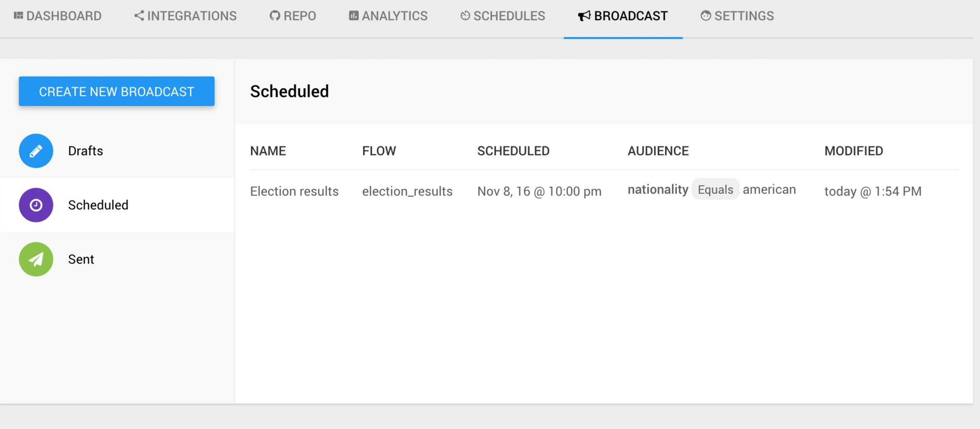Click the Integrations share icon
This screenshot has height=429, width=980.
pos(139,16)
